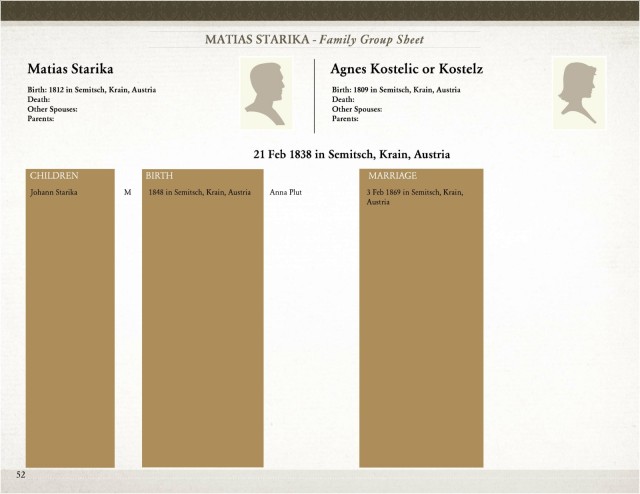Click Matias's Birth: 1812 in Semitsch line

[92, 90]
